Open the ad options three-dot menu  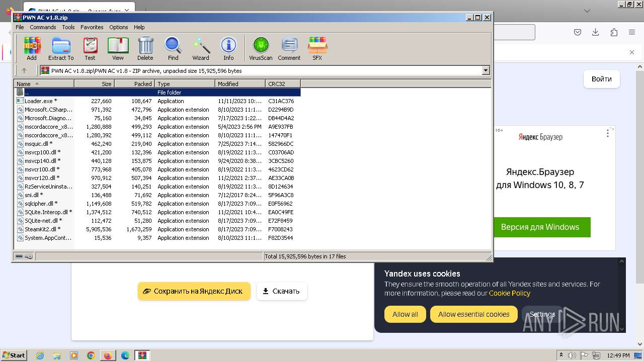608,133
